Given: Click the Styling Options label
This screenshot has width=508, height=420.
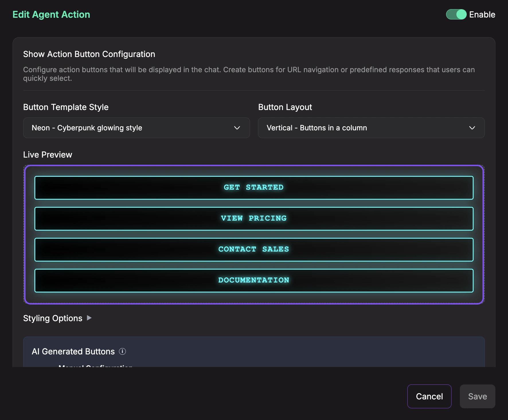Looking at the screenshot, I should [53, 318].
